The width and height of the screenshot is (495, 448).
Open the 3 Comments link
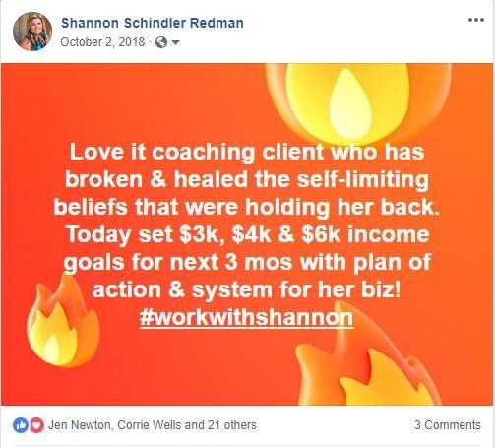tap(448, 425)
